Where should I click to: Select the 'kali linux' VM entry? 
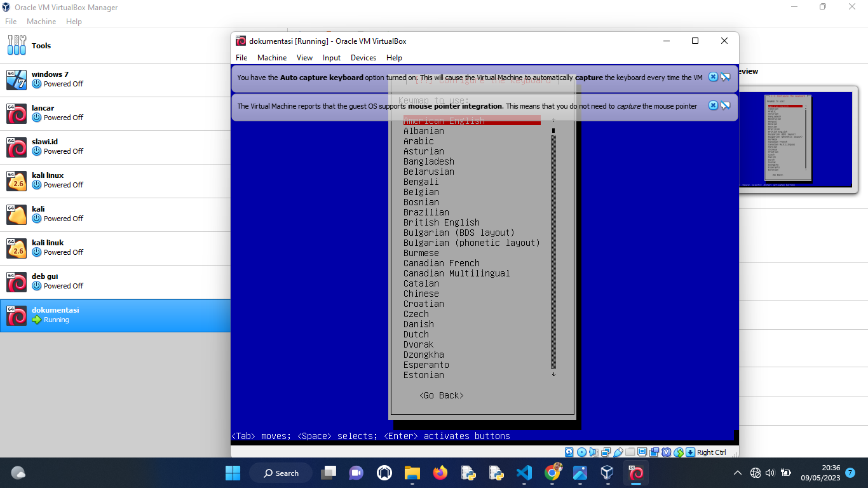(x=115, y=180)
